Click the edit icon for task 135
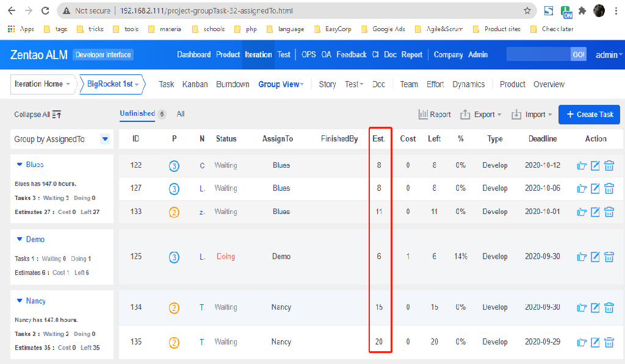Viewport: 625px width, 364px height. [x=595, y=342]
